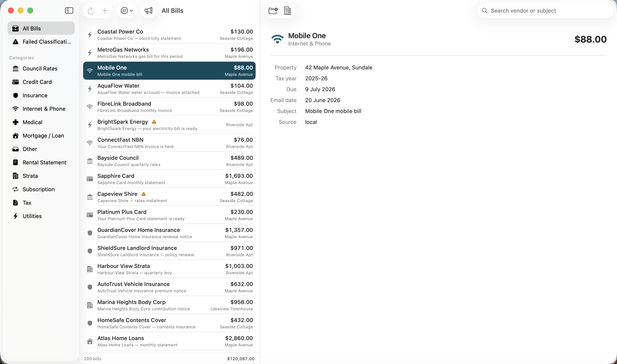Click email date 20 June 2026
This screenshot has width=617, height=364.
point(323,100)
